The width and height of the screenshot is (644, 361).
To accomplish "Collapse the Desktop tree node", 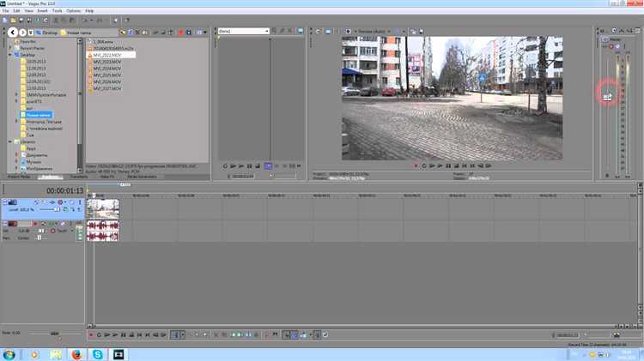I will [10, 55].
